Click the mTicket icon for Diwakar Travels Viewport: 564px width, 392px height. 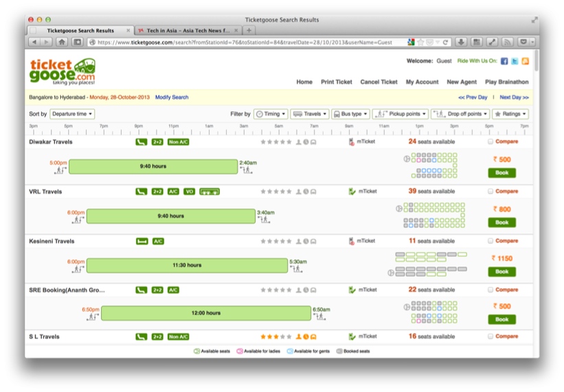(352, 142)
